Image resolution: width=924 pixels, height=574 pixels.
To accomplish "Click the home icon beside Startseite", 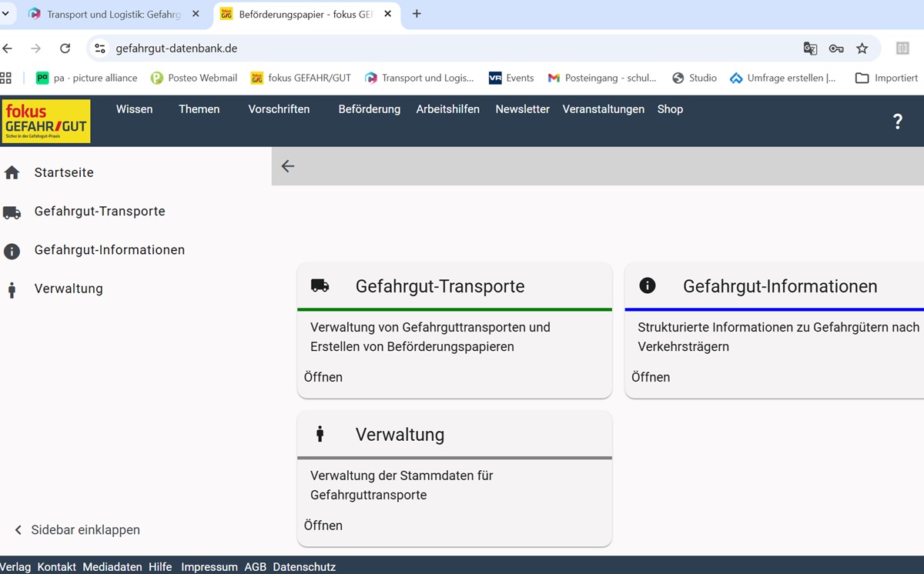I will pyautogui.click(x=12, y=173).
